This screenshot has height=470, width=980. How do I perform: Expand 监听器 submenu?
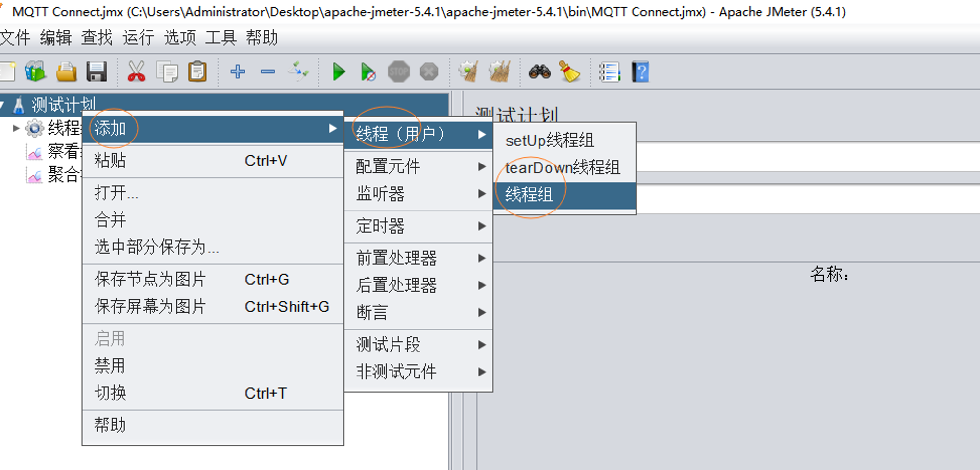418,194
